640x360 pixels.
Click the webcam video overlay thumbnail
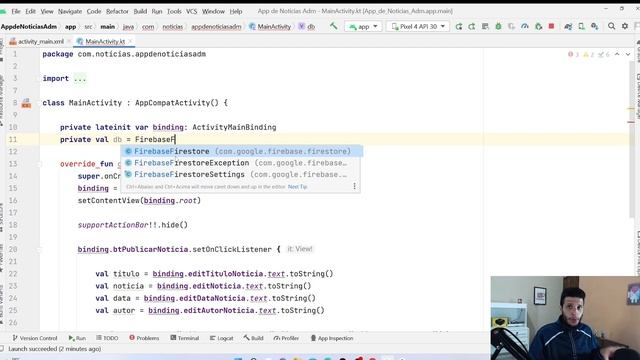[565, 318]
